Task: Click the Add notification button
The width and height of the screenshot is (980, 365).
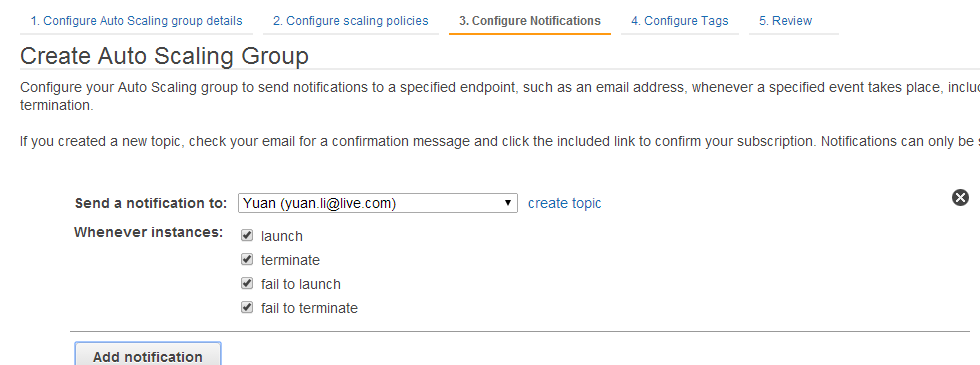Action: [x=148, y=356]
